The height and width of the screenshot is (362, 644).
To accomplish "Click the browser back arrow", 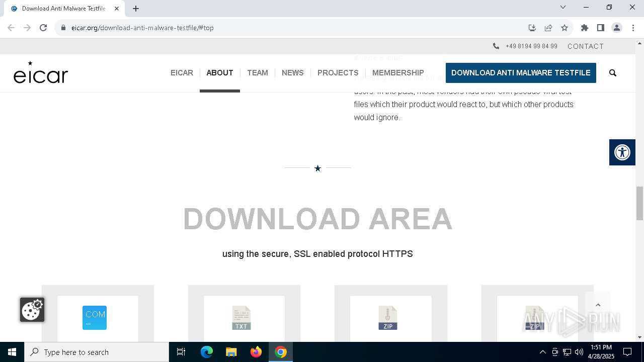I will [11, 28].
